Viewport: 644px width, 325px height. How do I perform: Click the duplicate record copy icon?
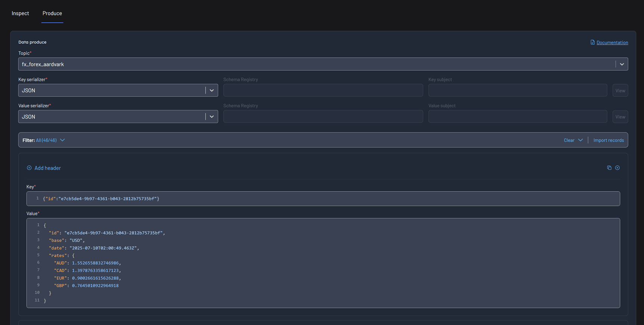pyautogui.click(x=609, y=168)
